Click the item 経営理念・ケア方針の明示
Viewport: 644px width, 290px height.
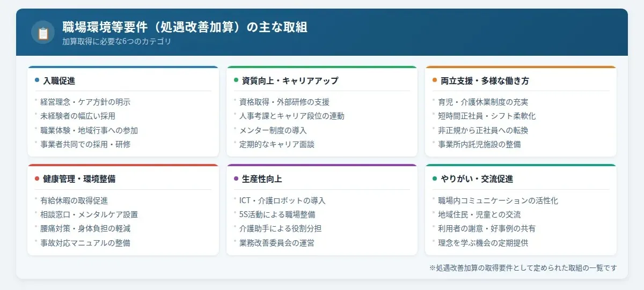click(x=85, y=102)
